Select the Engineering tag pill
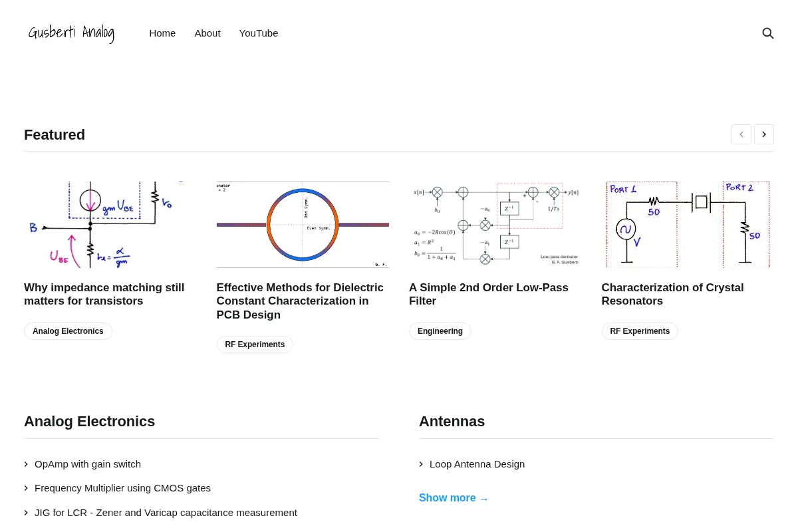 (x=440, y=331)
